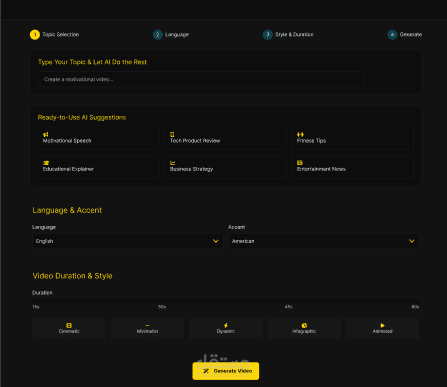Viewport: 447px width, 387px height.
Task: Click the 15s duration label
Action: point(36,307)
